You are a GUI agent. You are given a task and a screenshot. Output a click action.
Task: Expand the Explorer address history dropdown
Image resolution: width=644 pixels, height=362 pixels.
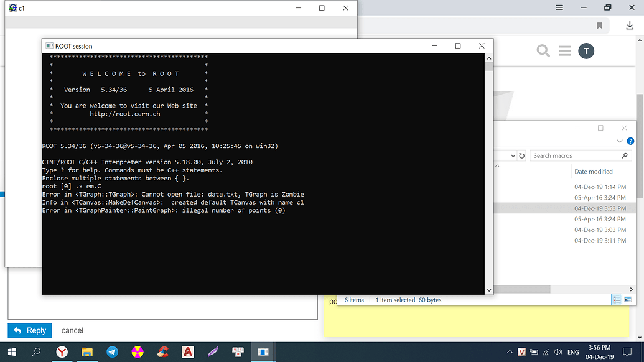click(x=513, y=155)
